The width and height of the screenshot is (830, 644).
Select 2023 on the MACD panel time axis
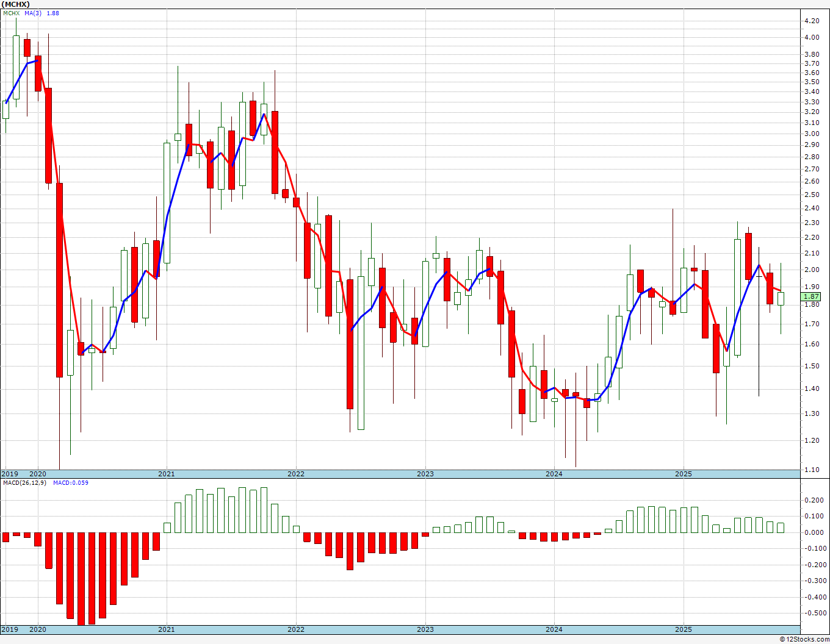coord(425,629)
